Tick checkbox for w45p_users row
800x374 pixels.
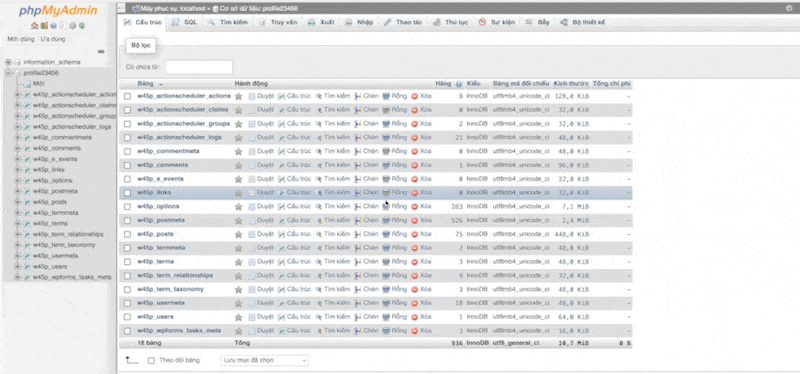[128, 316]
